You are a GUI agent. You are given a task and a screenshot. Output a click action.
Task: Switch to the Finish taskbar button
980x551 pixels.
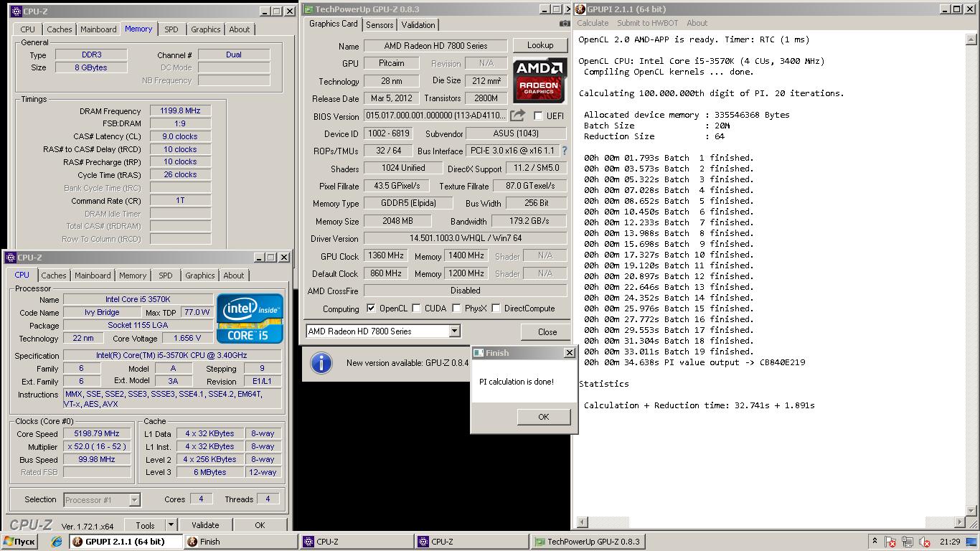pos(240,542)
